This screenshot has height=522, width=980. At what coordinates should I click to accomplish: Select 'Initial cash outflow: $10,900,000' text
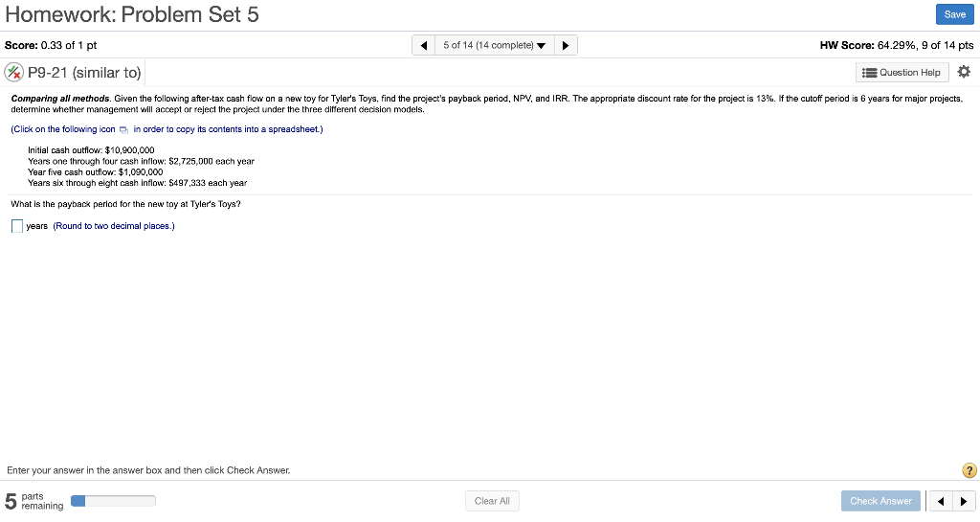[91, 150]
